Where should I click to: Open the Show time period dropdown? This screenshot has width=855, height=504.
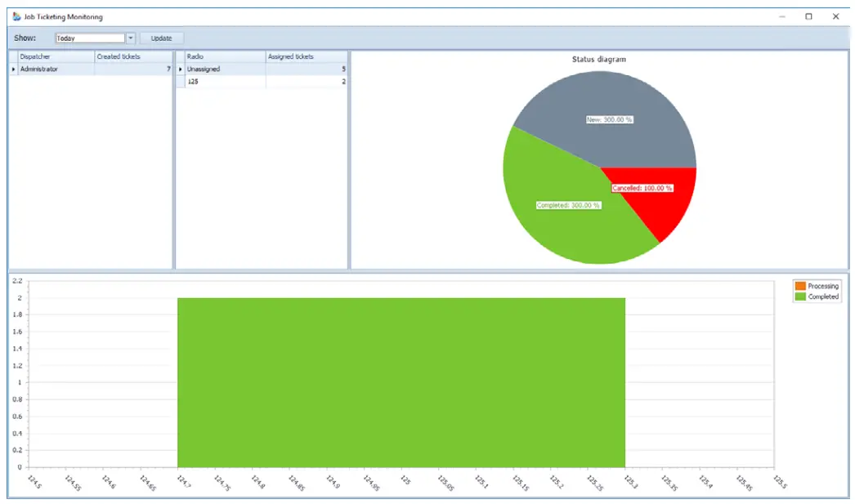[131, 37]
